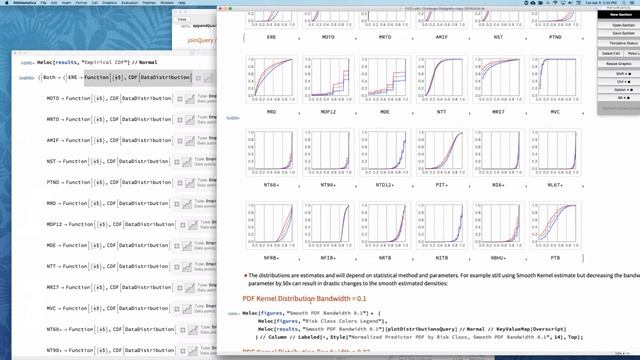Viewport: 640px width, 360px height.
Task: Click the 'NBHU+' plot label
Action: click(498, 258)
